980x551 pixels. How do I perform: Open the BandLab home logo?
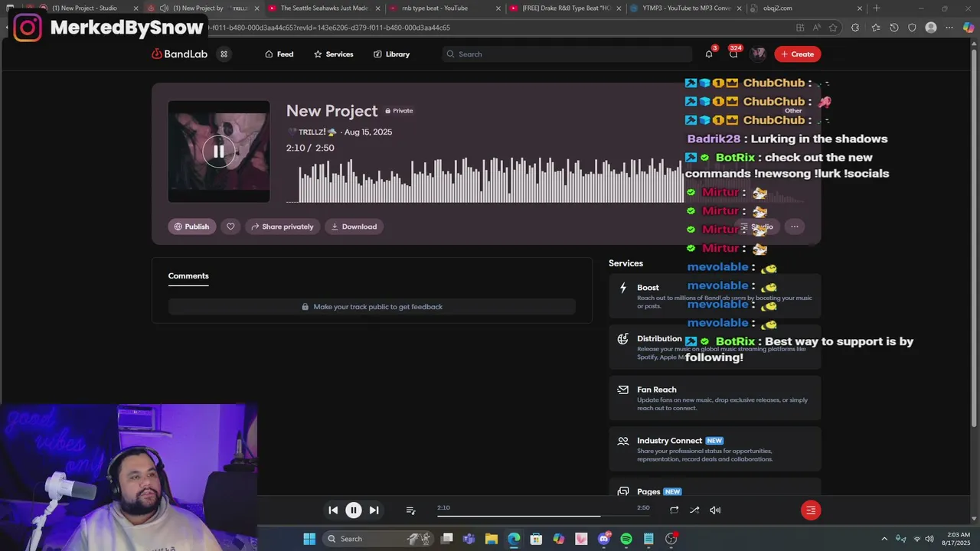[x=180, y=54]
